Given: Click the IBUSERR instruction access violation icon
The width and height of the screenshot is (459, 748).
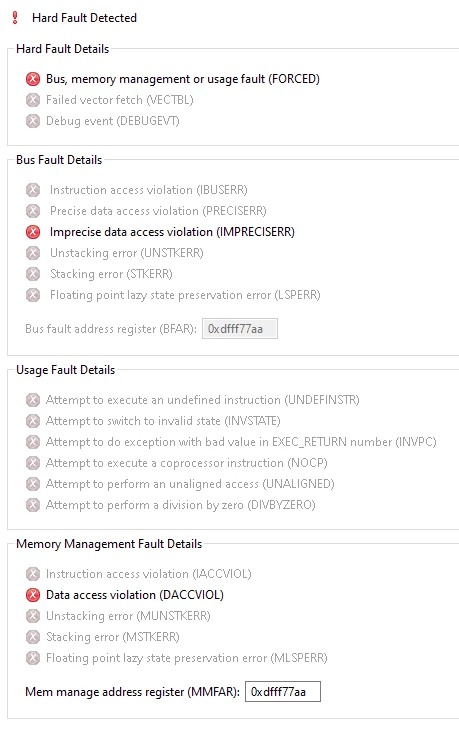Looking at the screenshot, I should pyautogui.click(x=33, y=190).
